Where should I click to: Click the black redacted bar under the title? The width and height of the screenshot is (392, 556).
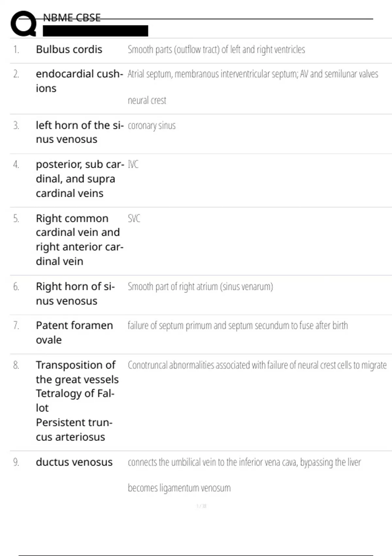95,31
